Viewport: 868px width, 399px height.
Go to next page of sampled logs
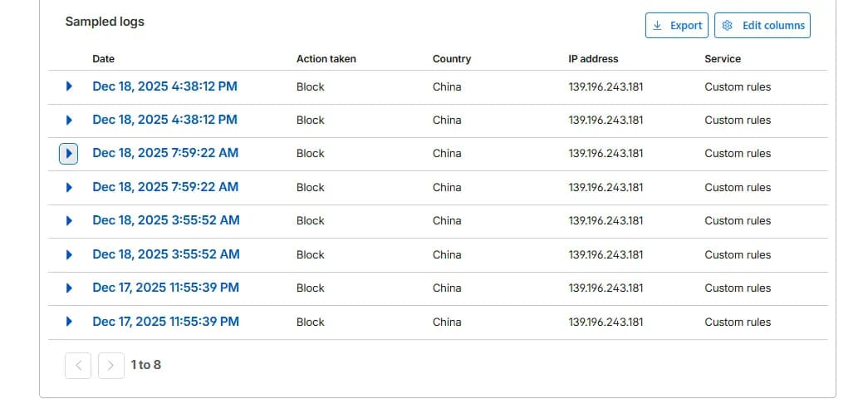pos(111,365)
